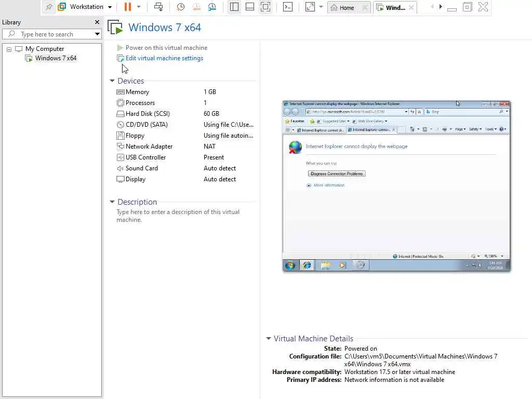
Task: Click the Display device icon
Action: tap(120, 179)
